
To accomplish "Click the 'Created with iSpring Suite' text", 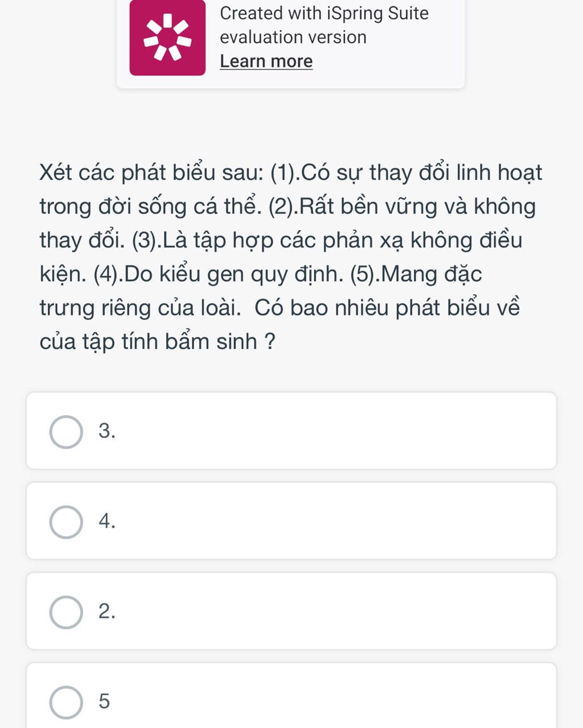I will (x=324, y=13).
